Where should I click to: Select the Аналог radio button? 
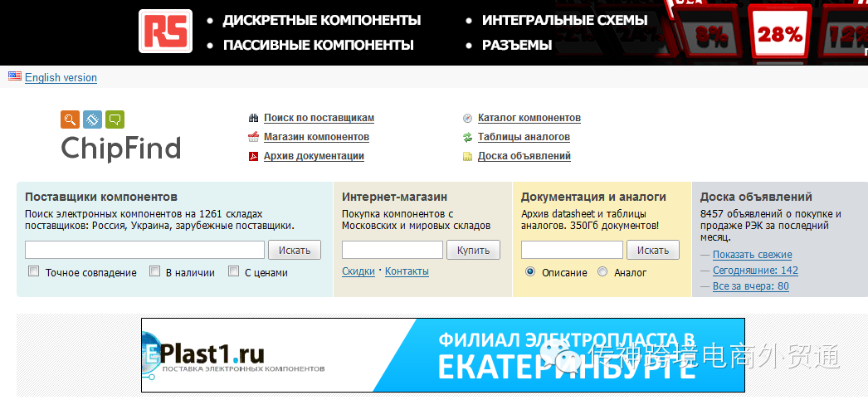click(602, 271)
